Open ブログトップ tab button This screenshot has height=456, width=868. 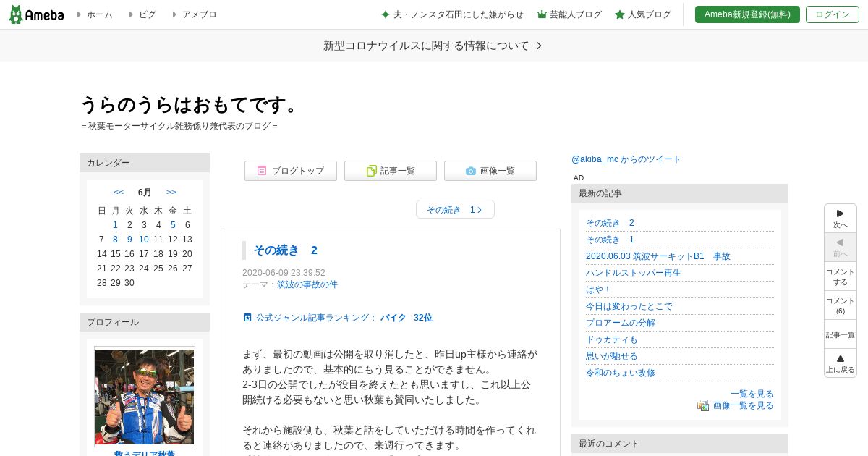click(x=291, y=171)
